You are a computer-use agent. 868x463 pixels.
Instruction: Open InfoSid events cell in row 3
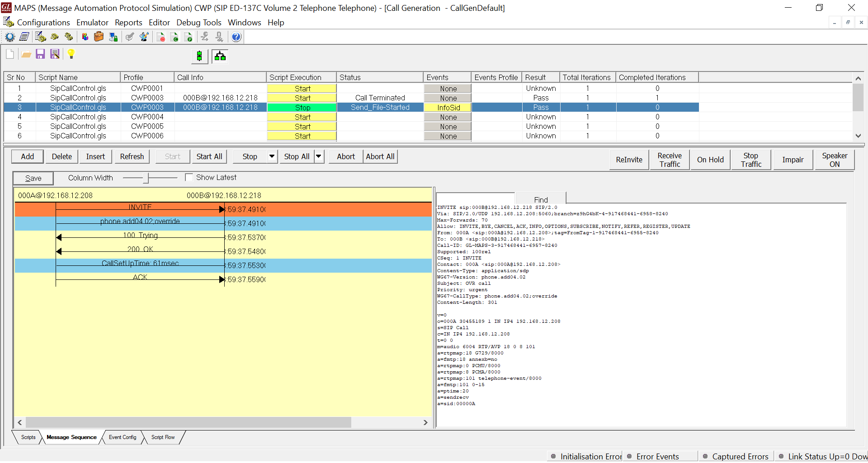click(x=448, y=108)
